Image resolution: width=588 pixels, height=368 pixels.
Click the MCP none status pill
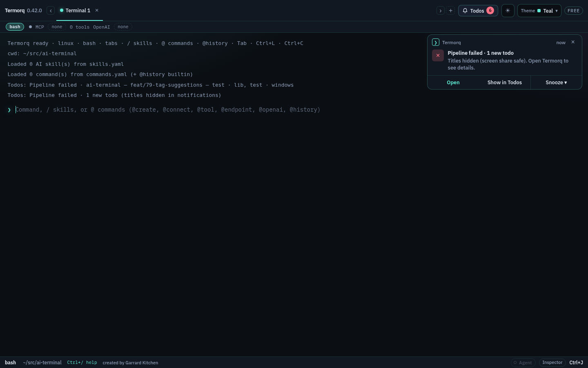coord(57,27)
